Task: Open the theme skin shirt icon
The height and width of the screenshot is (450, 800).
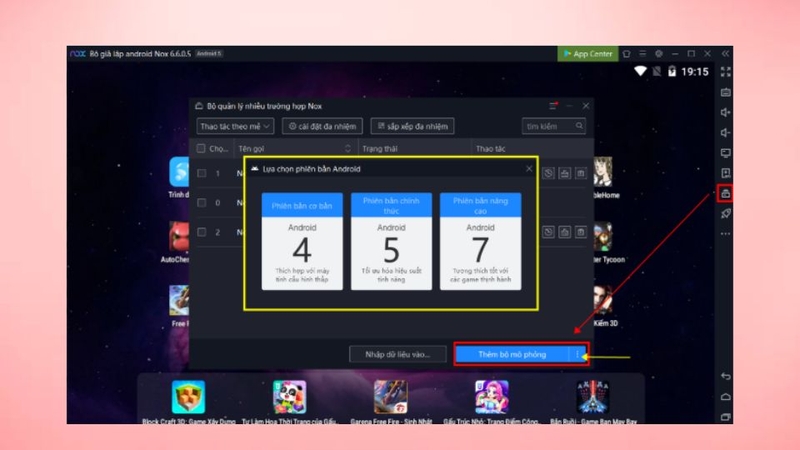Action: (x=627, y=54)
